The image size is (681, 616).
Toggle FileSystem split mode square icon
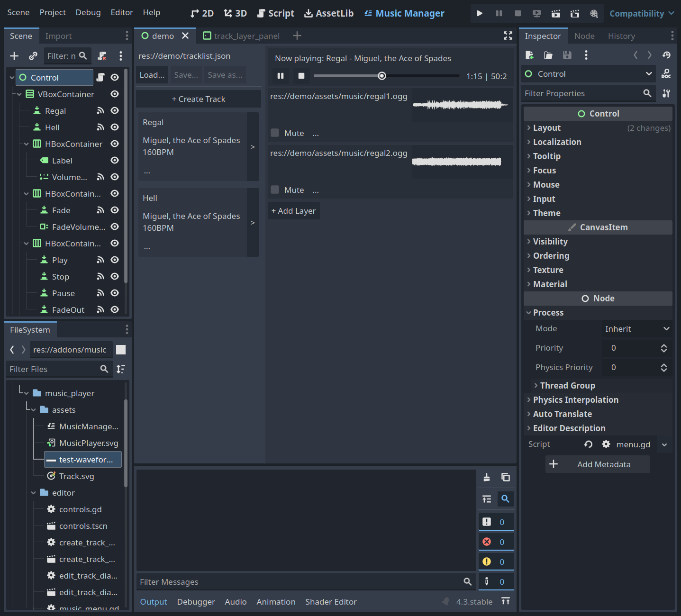[121, 350]
